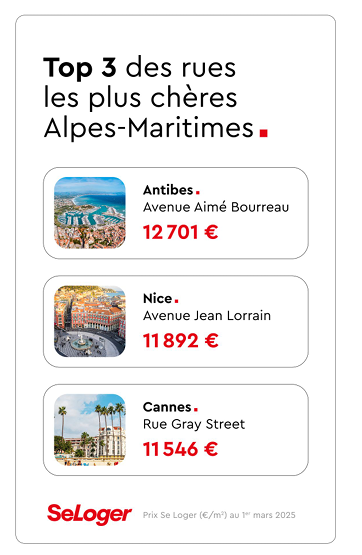
Task: Open the Antibes marina aerial photo
Action: click(x=90, y=213)
